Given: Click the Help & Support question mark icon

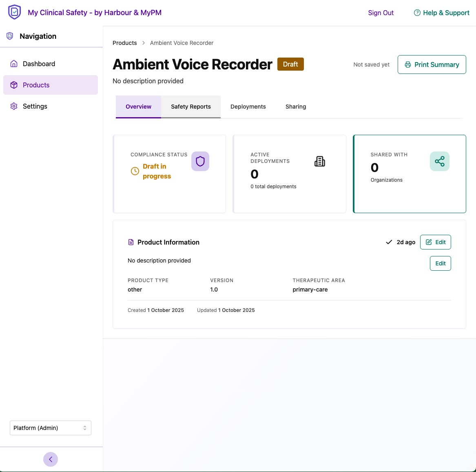Looking at the screenshot, I should point(417,13).
